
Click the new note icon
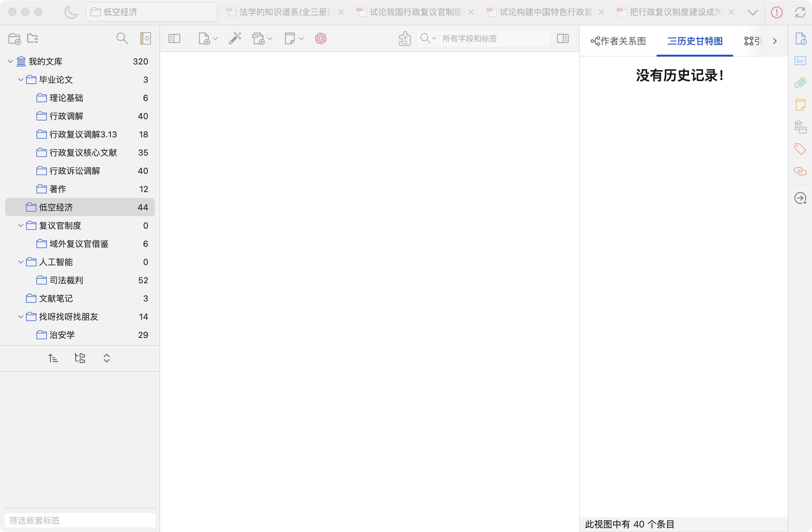tap(290, 39)
